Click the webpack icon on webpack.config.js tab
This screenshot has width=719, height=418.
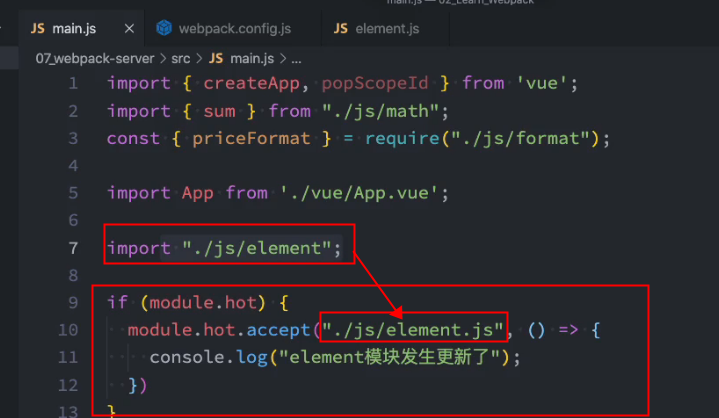164,28
